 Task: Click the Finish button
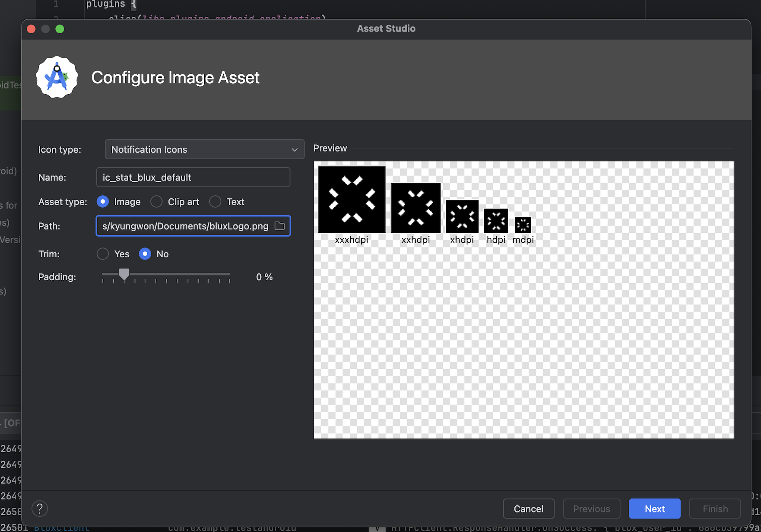point(715,509)
